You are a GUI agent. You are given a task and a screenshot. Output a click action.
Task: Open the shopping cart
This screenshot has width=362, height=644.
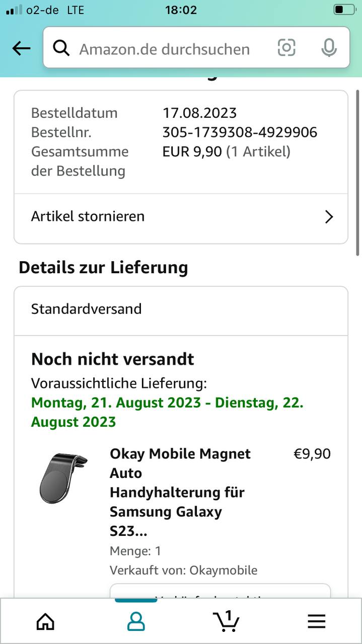point(226,621)
